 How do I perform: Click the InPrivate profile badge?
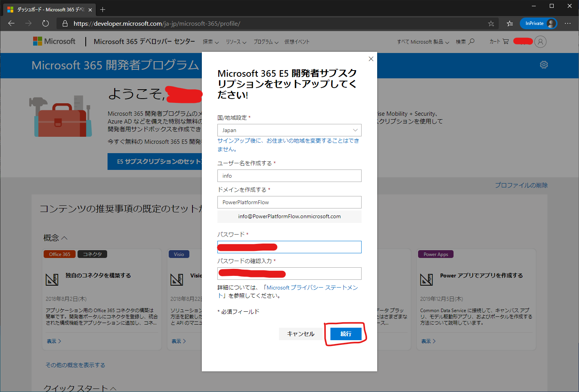[x=538, y=23]
